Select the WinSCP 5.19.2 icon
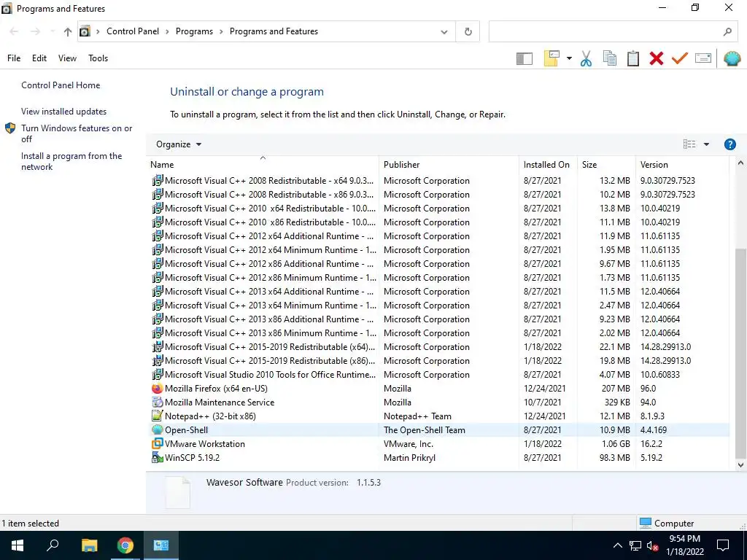Viewport: 747px width, 560px height. point(158,458)
